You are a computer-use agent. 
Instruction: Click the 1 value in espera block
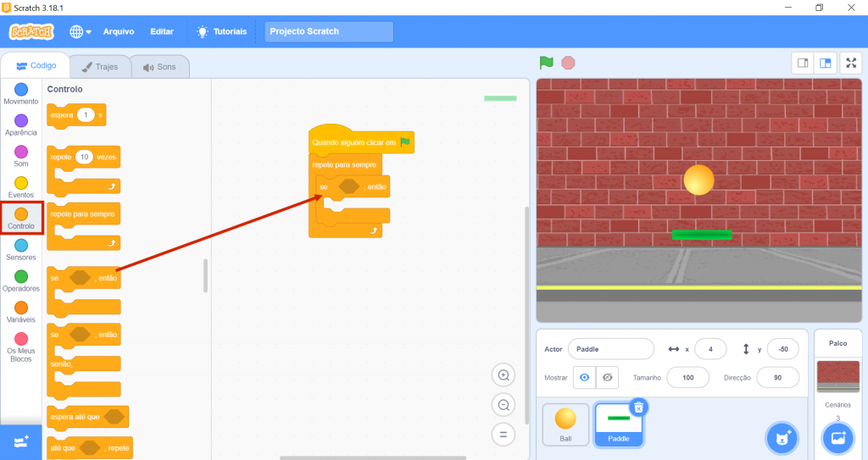(x=86, y=115)
